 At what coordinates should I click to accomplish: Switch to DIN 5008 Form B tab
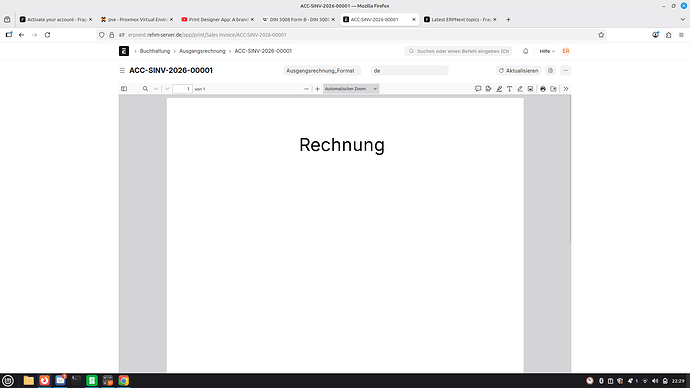coord(299,19)
